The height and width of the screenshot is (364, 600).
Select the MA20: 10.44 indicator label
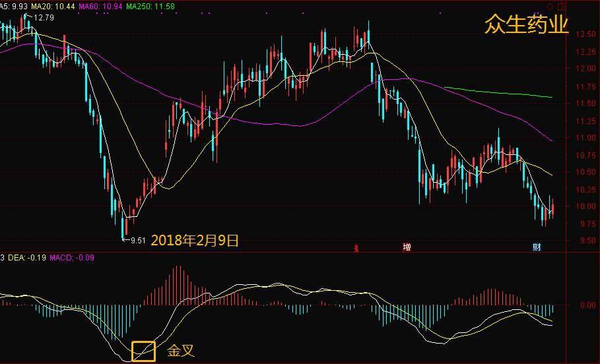[x=53, y=7]
